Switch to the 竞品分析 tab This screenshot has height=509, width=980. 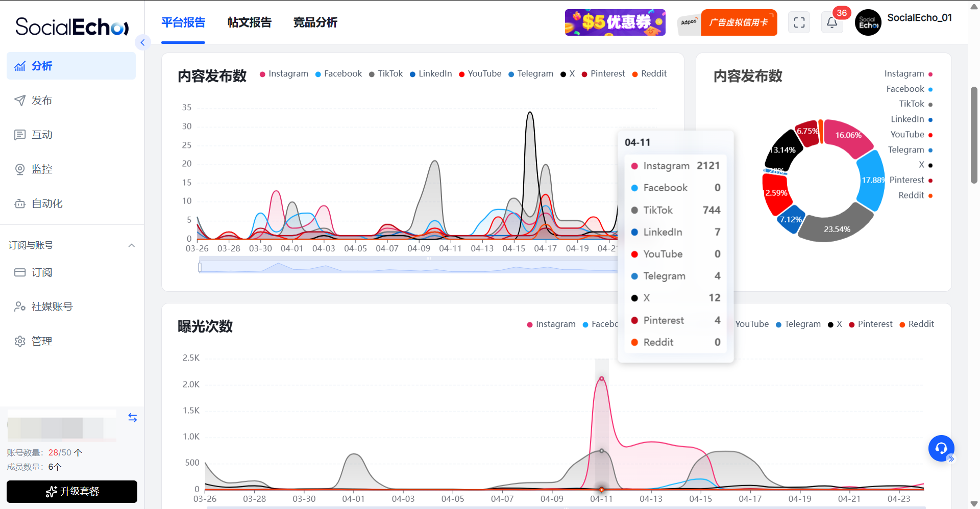[315, 22]
